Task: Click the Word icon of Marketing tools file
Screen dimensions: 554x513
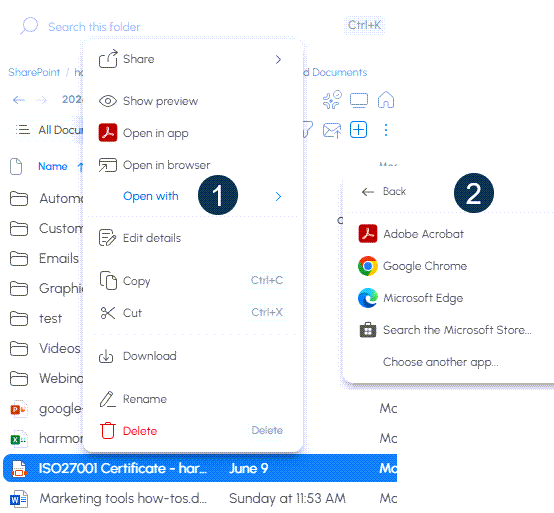Action: [19, 499]
